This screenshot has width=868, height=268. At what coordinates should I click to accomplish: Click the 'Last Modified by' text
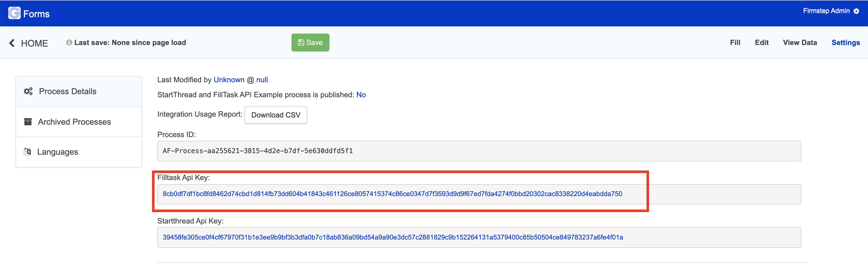coord(184,80)
